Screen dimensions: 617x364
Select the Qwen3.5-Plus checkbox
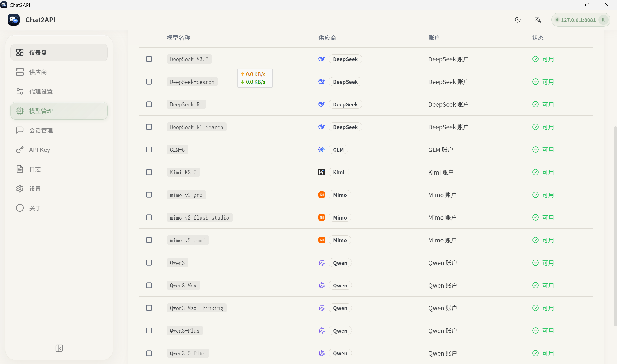coord(149,353)
